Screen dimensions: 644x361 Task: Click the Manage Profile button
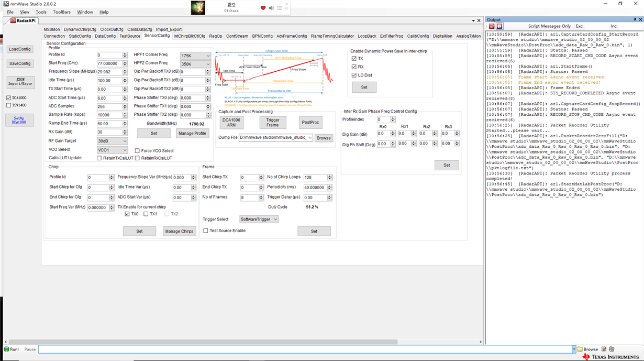pyautogui.click(x=192, y=133)
